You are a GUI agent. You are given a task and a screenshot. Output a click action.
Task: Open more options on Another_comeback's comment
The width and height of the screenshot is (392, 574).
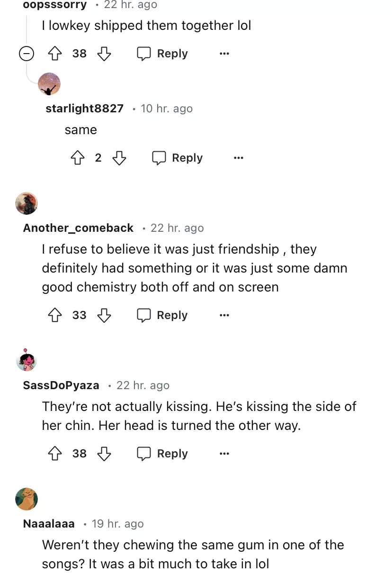click(224, 315)
